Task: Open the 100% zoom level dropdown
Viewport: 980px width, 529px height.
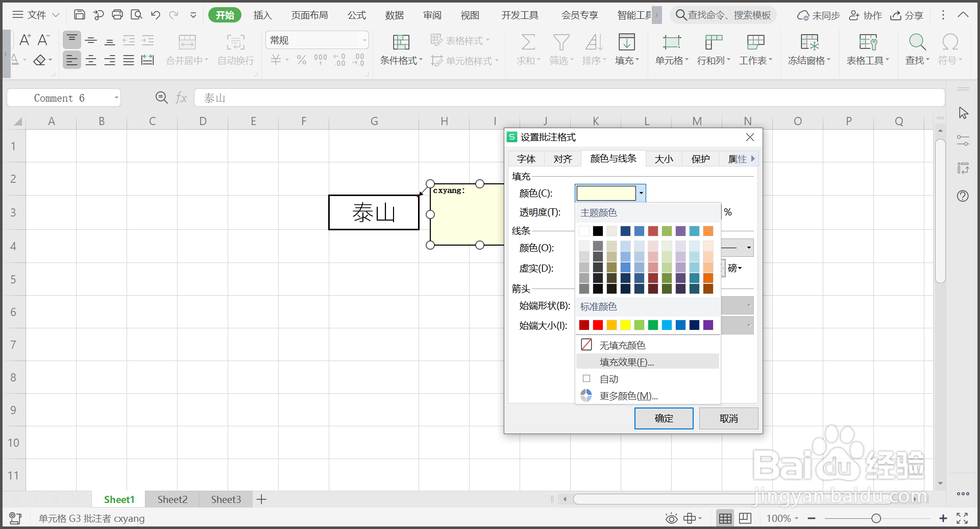Action: pyautogui.click(x=782, y=518)
